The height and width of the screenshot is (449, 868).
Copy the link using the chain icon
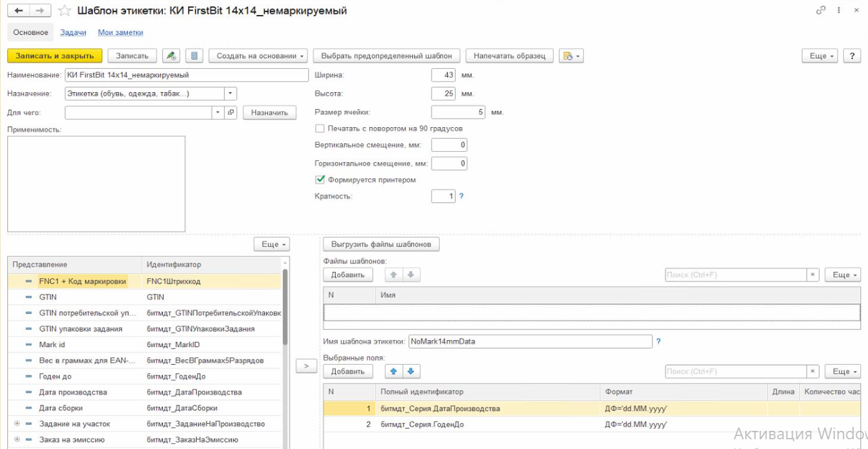coord(821,10)
